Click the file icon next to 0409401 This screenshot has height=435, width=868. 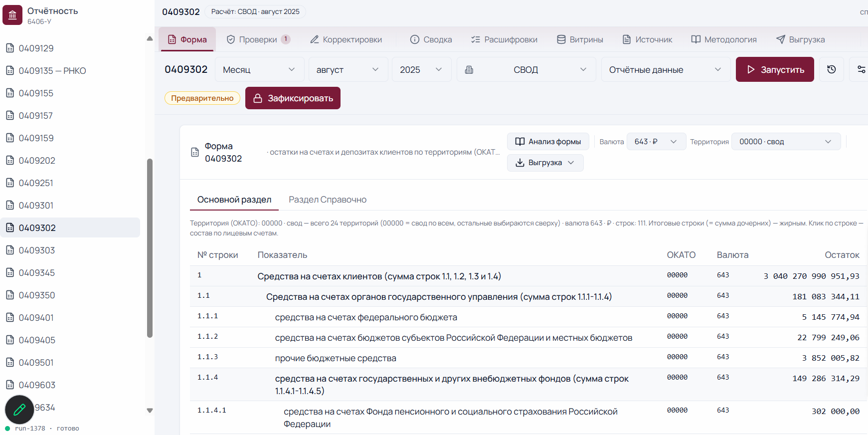pos(10,317)
